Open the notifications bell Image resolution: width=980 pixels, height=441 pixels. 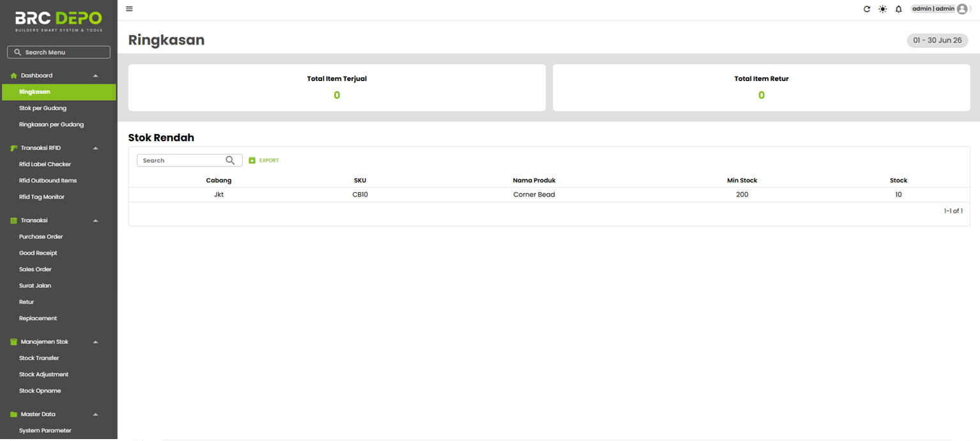click(898, 9)
